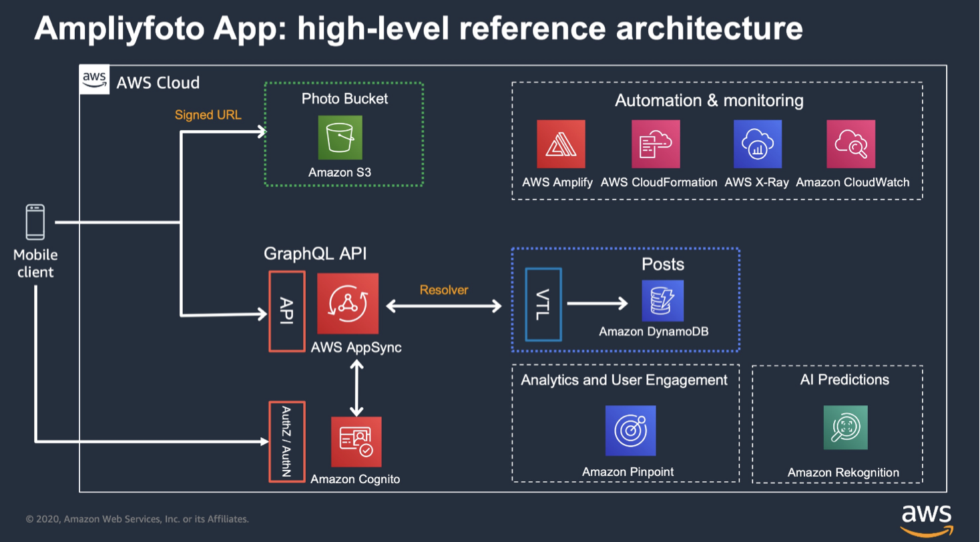980x542 pixels.
Task: Click the Amazon CloudWatch icon
Action: (850, 144)
